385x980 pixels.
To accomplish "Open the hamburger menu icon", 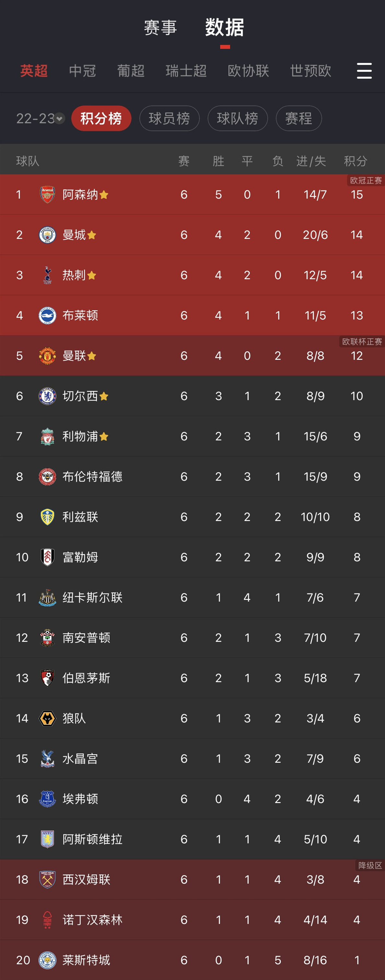I will coord(363,71).
